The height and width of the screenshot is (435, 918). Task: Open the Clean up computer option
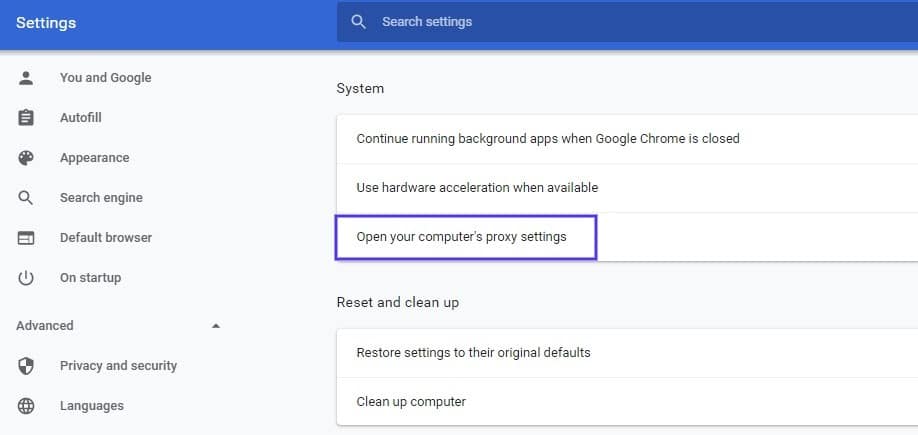pos(411,402)
